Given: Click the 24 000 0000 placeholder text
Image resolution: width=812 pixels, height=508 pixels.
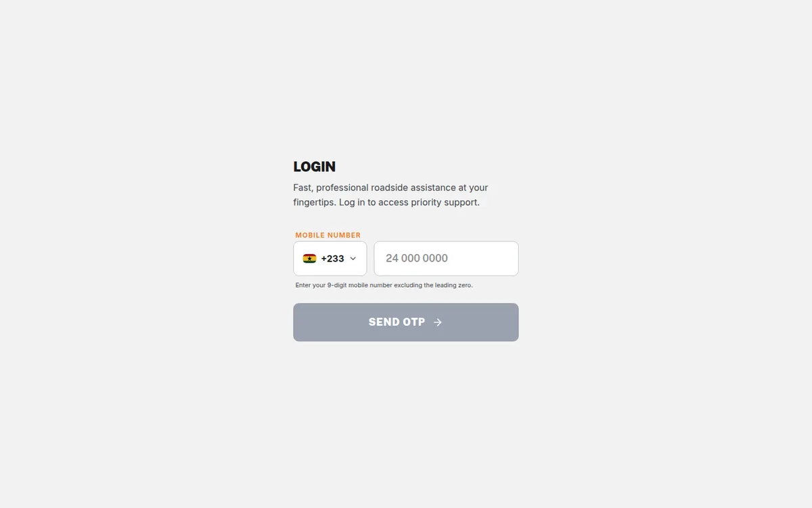Looking at the screenshot, I should [417, 258].
